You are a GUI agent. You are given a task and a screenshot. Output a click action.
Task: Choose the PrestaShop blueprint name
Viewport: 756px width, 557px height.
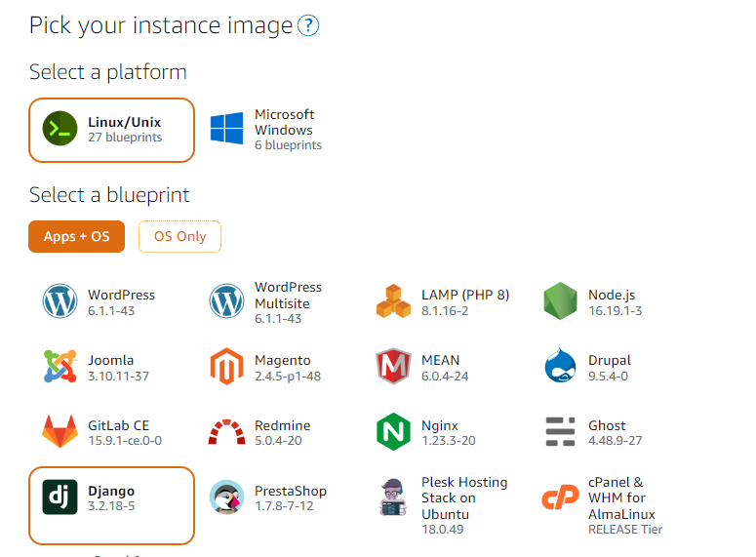tap(291, 491)
